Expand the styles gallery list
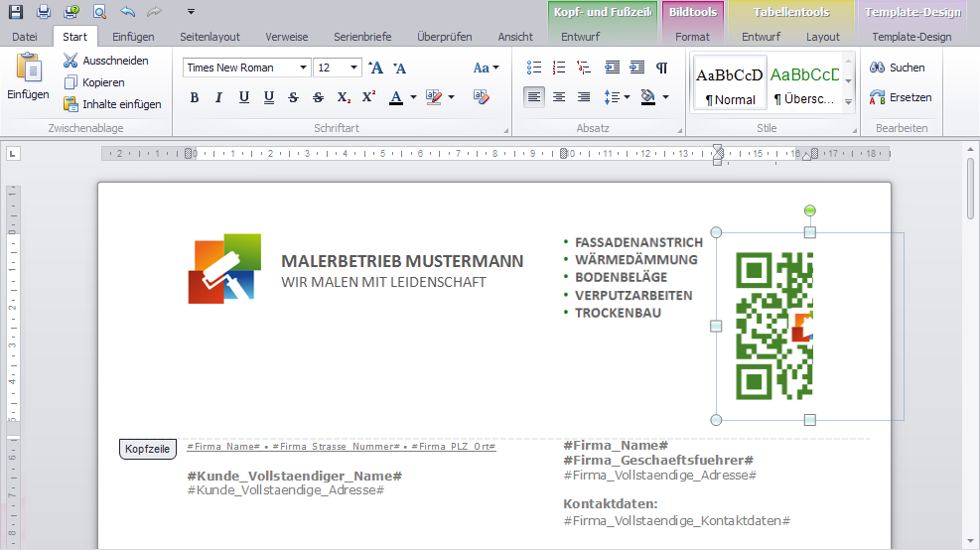Image resolution: width=980 pixels, height=550 pixels. click(x=848, y=101)
